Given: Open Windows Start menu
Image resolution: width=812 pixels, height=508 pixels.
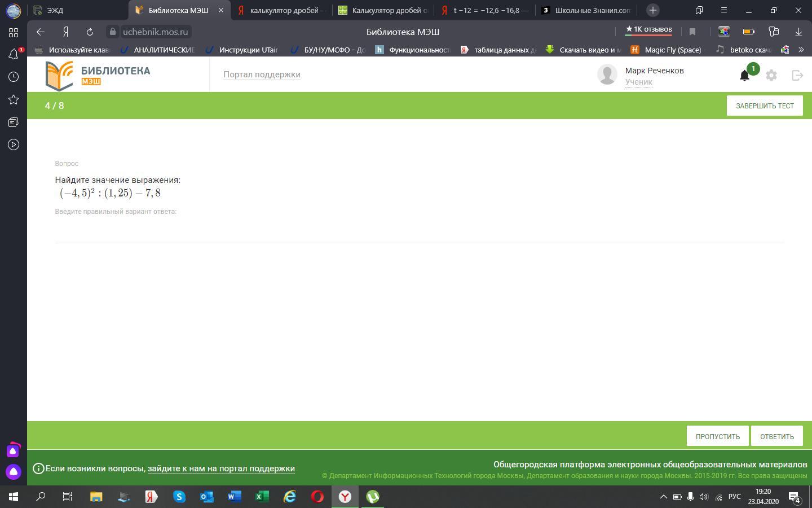Looking at the screenshot, I should click(x=14, y=497).
